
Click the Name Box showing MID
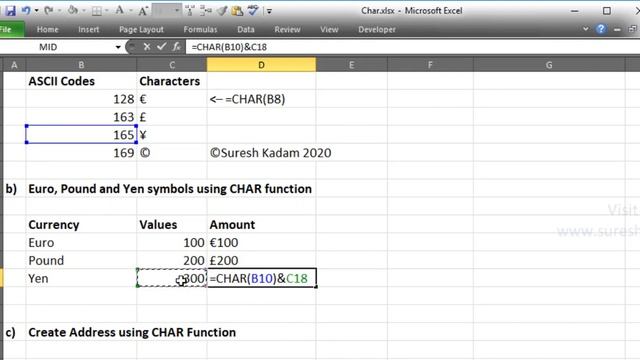[57, 47]
